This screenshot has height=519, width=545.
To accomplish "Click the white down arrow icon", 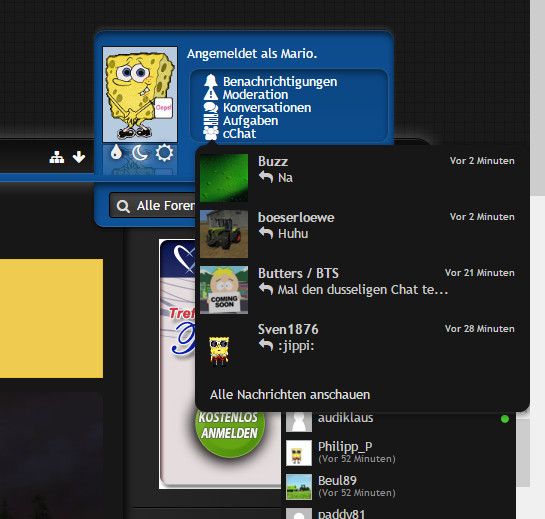I will tap(79, 157).
